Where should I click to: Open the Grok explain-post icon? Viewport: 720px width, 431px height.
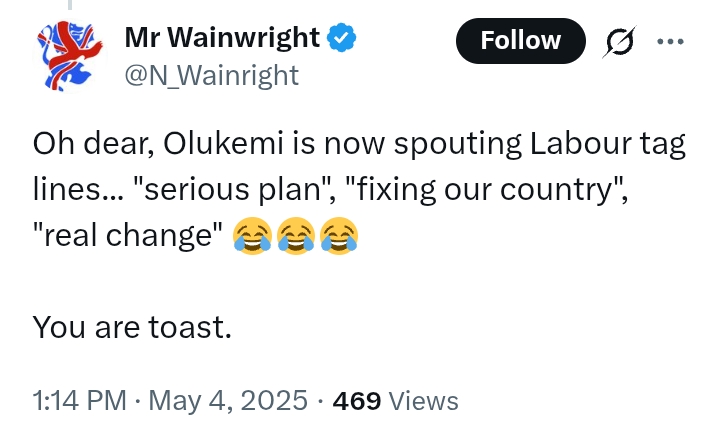pyautogui.click(x=620, y=41)
